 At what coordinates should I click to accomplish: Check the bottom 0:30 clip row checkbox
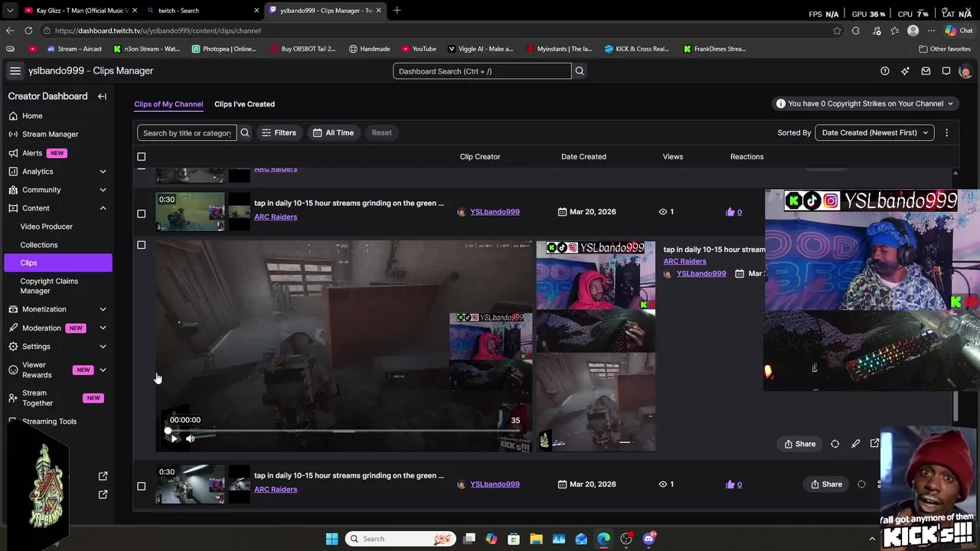[141, 486]
